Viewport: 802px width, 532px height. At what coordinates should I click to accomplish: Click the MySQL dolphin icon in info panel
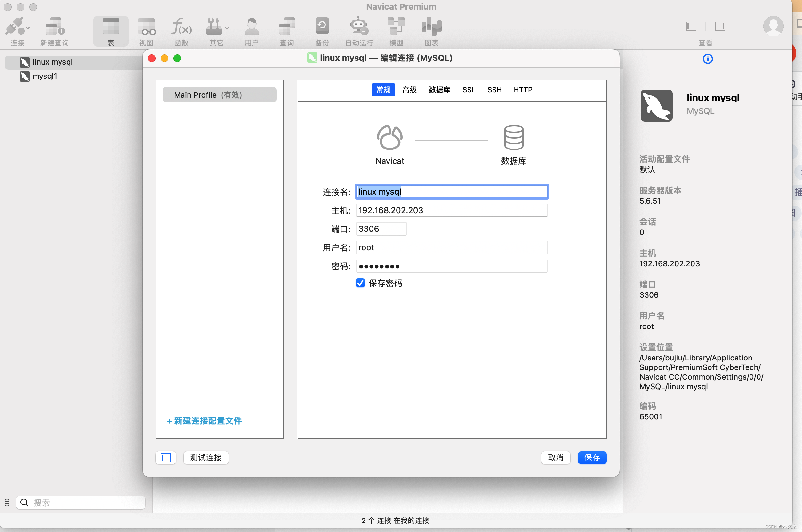pyautogui.click(x=656, y=106)
